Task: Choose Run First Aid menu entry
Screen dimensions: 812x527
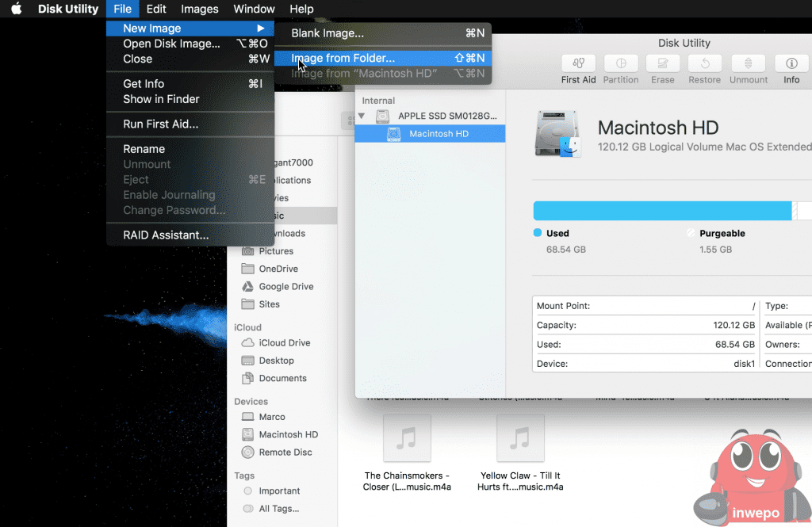Action: (190, 124)
